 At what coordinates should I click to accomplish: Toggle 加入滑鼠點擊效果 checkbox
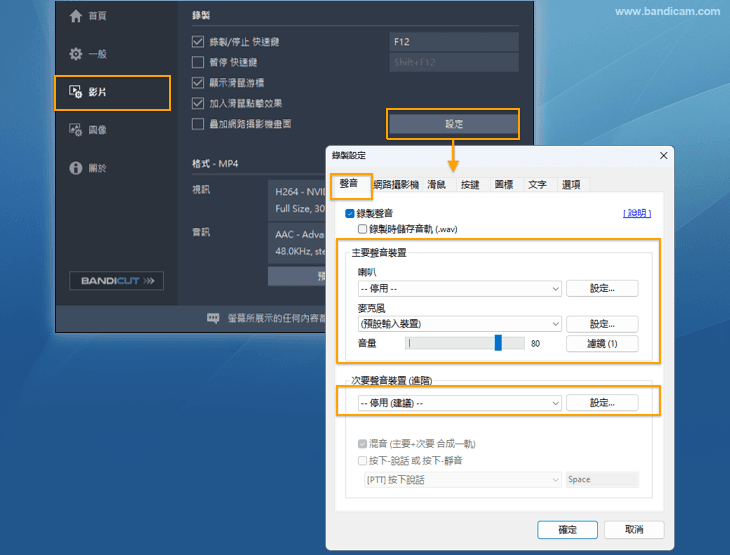(198, 103)
